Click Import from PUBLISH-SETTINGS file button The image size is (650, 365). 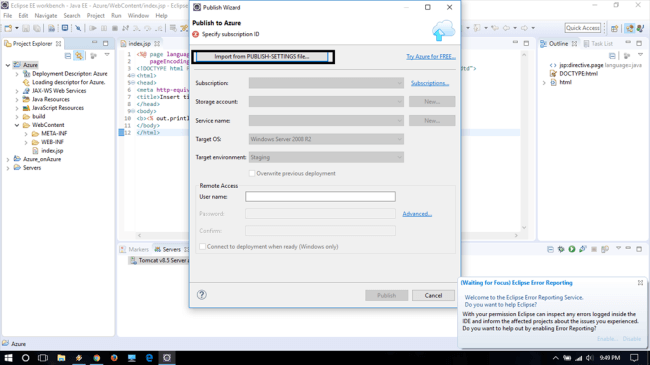pos(262,56)
